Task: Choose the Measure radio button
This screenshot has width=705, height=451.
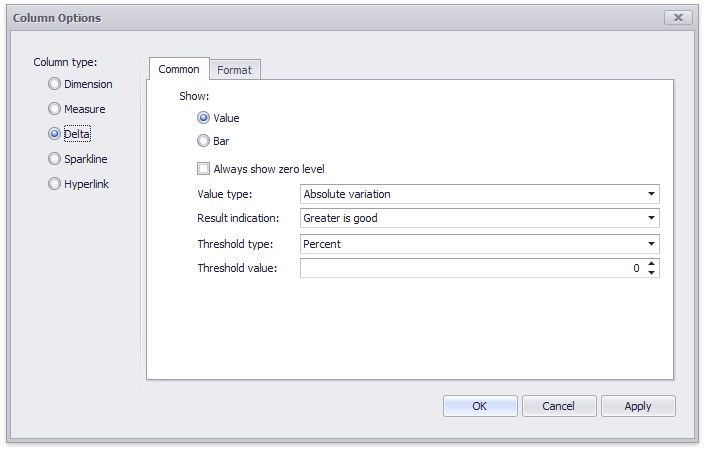Action: pyautogui.click(x=55, y=109)
